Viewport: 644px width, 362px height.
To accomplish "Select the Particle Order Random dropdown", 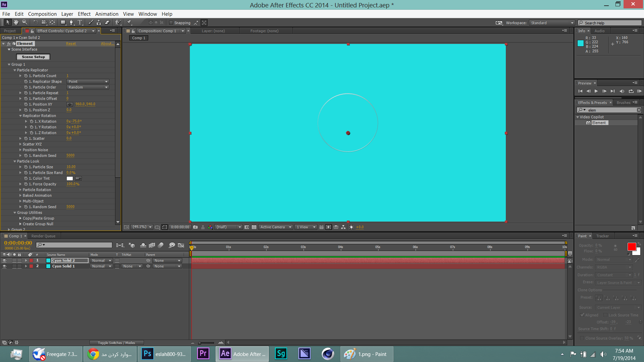I will [x=87, y=87].
